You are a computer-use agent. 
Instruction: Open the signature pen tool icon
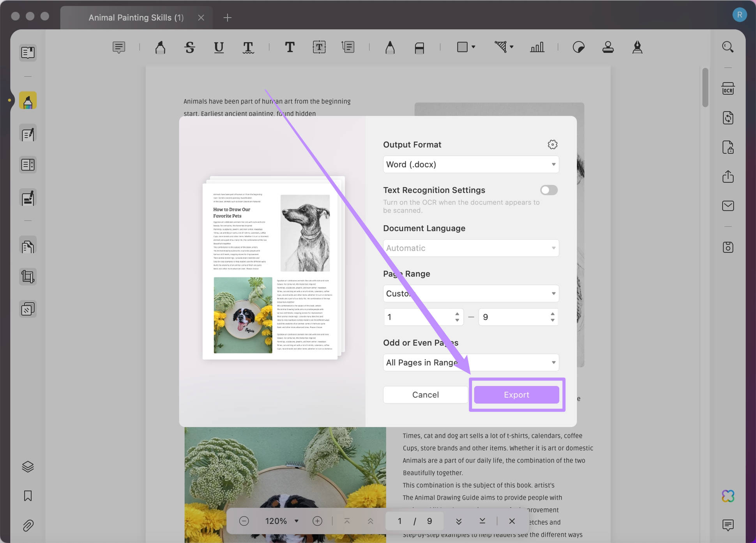click(x=637, y=47)
